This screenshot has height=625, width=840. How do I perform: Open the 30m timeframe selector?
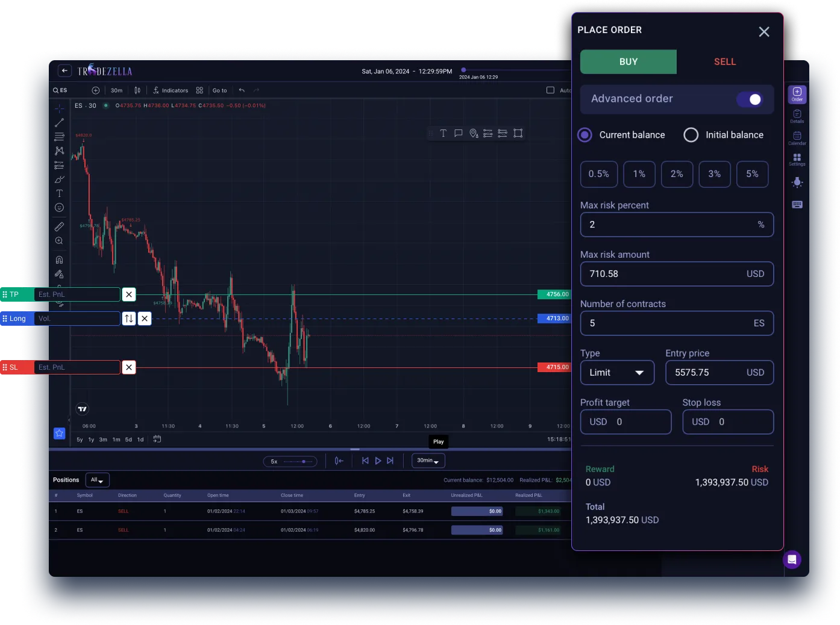(x=117, y=90)
